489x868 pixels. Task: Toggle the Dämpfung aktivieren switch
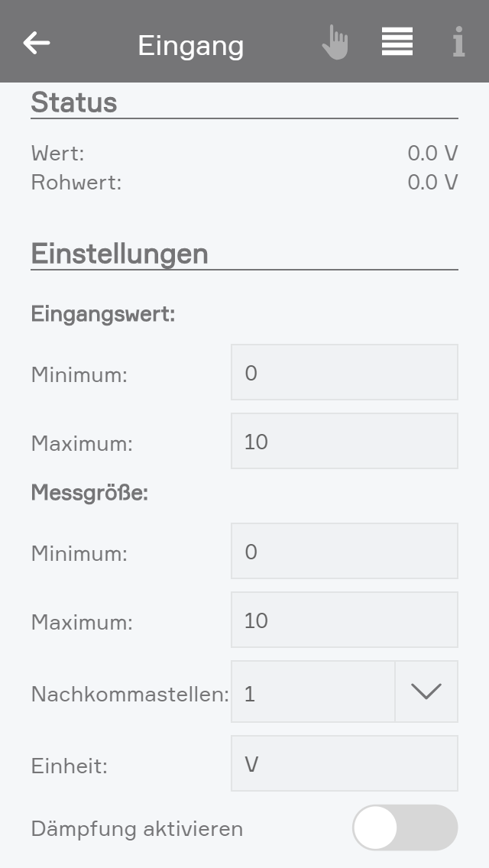click(405, 828)
